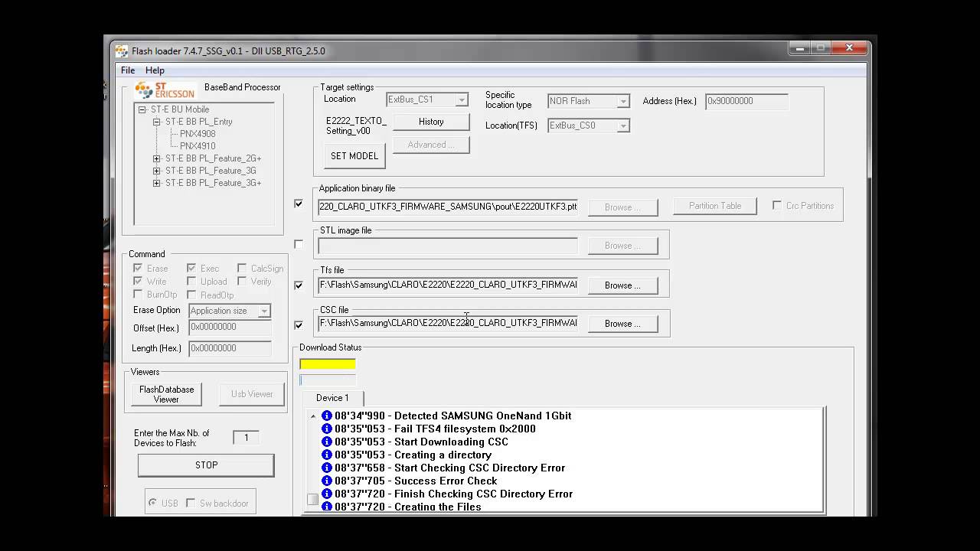The height and width of the screenshot is (551, 980).
Task: Click info icon beside Fail TFS4 filesystem
Action: (327, 429)
